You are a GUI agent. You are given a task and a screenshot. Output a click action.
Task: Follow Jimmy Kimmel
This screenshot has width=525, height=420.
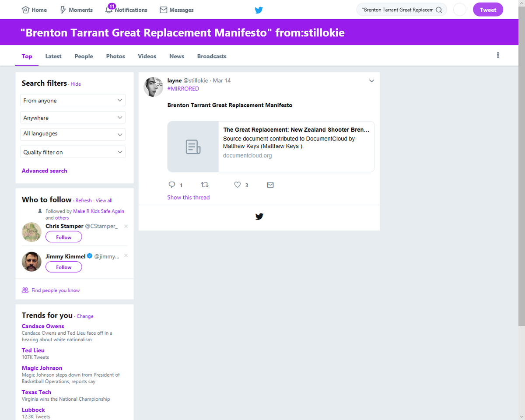[63, 267]
